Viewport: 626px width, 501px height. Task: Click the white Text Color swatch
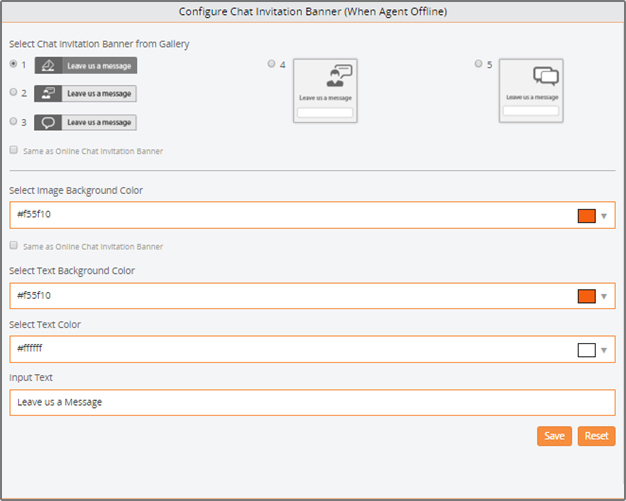click(x=586, y=350)
